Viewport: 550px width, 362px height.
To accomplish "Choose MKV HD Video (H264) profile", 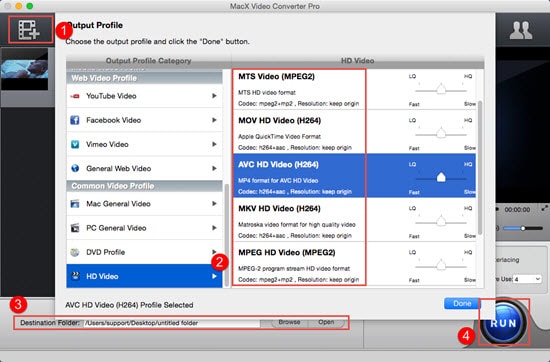I will (x=355, y=220).
